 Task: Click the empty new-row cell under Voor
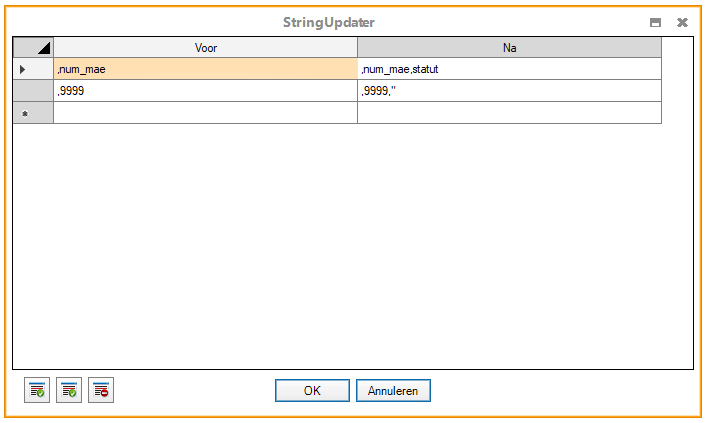pyautogui.click(x=205, y=113)
